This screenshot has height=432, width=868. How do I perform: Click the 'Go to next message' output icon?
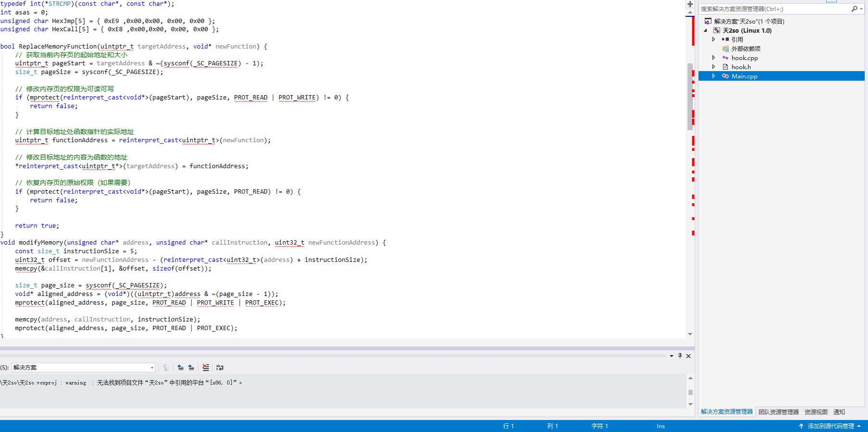[191, 368]
